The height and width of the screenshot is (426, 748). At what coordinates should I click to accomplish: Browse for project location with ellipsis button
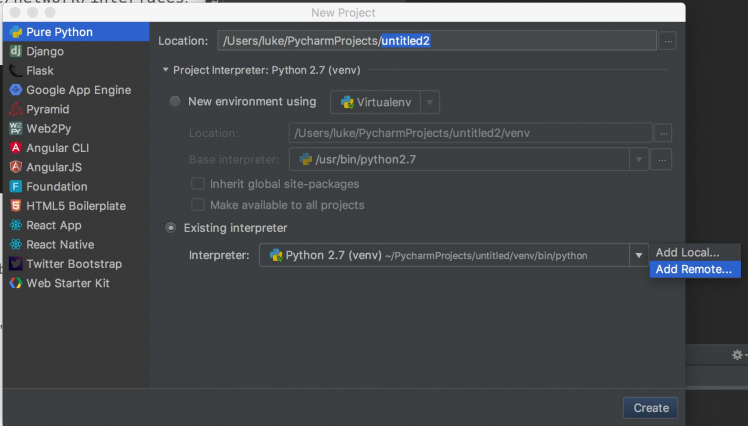668,41
